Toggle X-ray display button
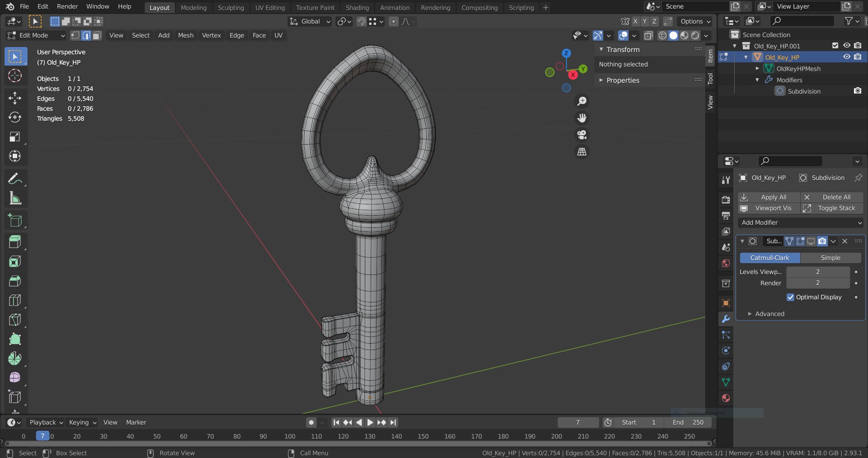This screenshot has width=868, height=458. tap(648, 35)
